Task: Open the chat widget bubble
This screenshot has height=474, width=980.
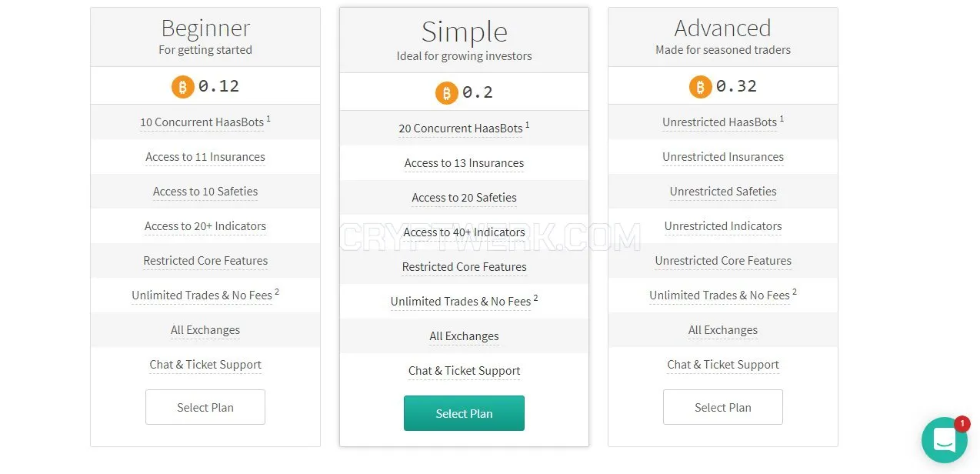Action: tap(944, 440)
